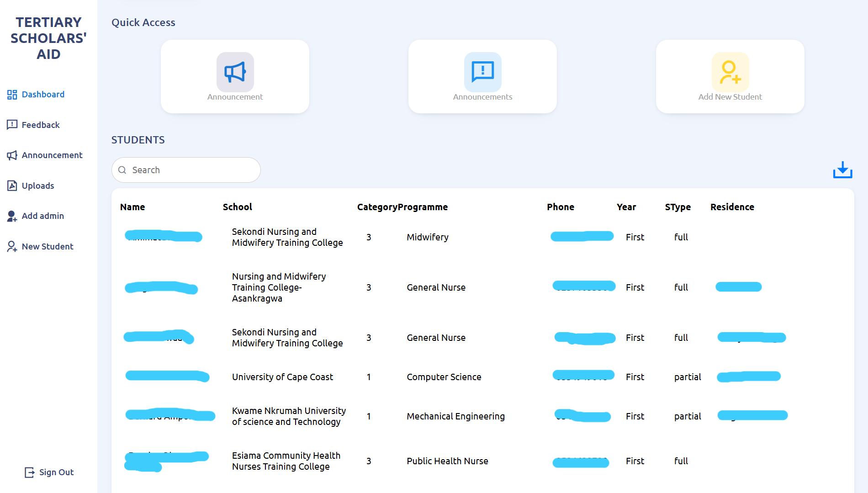
Task: Click the Tertiary Scholars' Aid logo title
Action: (48, 38)
